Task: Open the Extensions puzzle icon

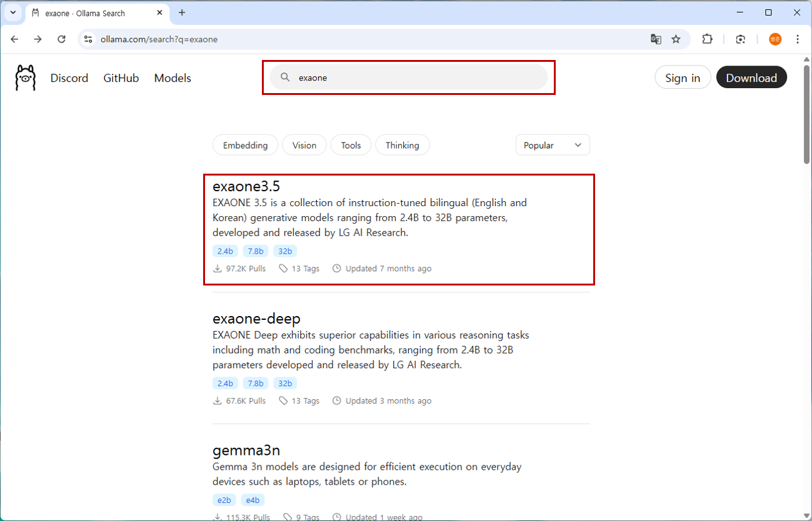Action: (x=707, y=39)
